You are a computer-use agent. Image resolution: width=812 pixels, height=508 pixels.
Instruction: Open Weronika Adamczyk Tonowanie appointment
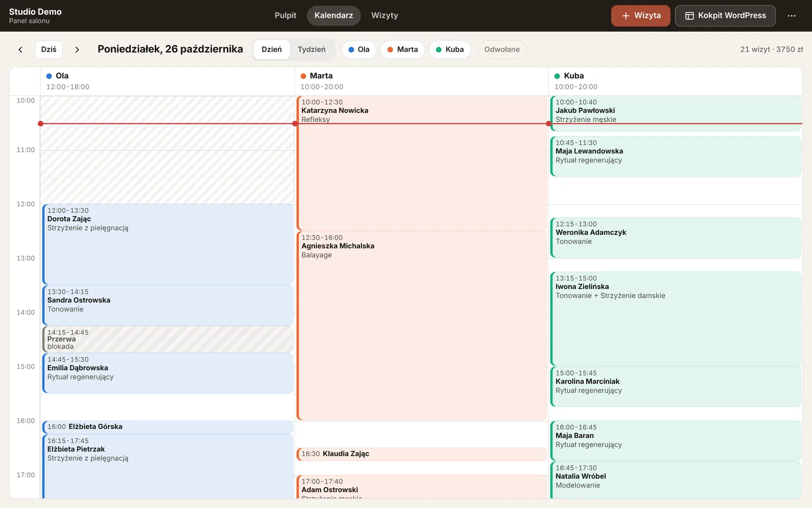[676, 238]
